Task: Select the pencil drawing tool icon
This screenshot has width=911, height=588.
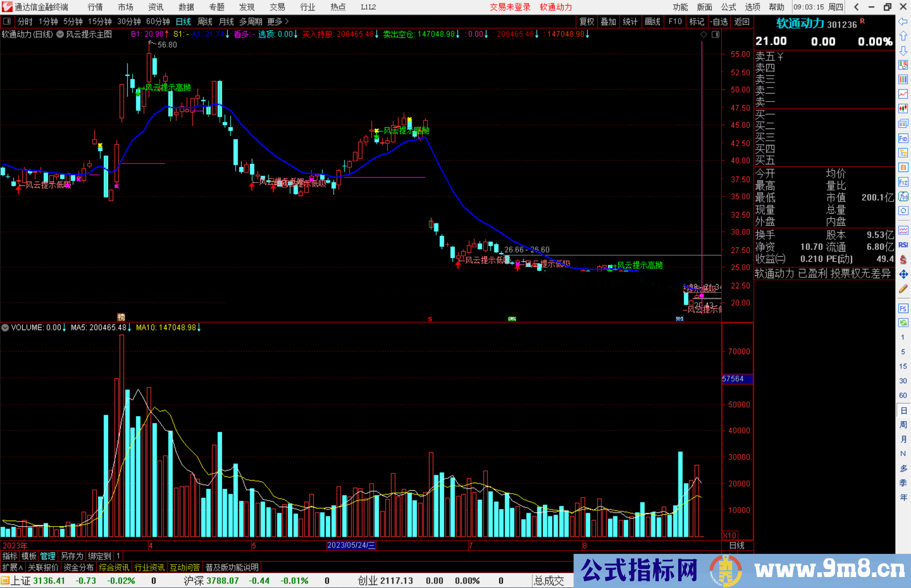Action: [903, 289]
